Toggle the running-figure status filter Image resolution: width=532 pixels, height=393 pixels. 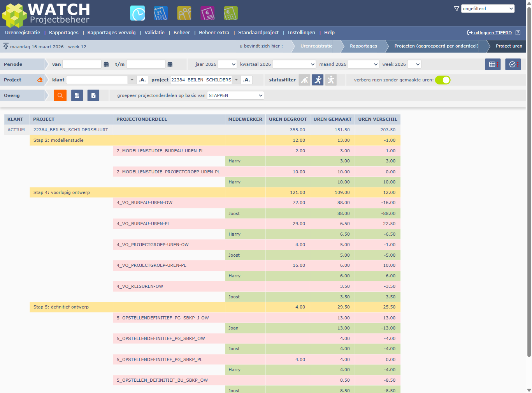click(x=318, y=80)
